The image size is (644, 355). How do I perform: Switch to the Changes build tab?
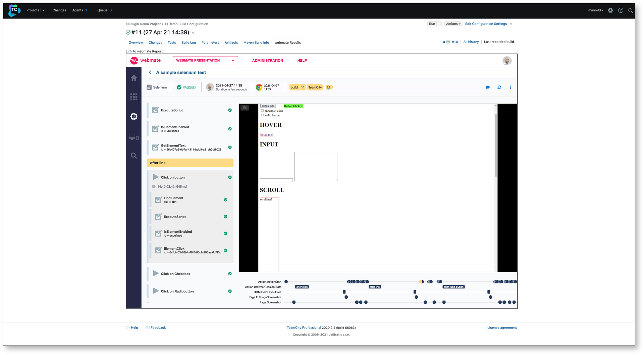coord(155,43)
